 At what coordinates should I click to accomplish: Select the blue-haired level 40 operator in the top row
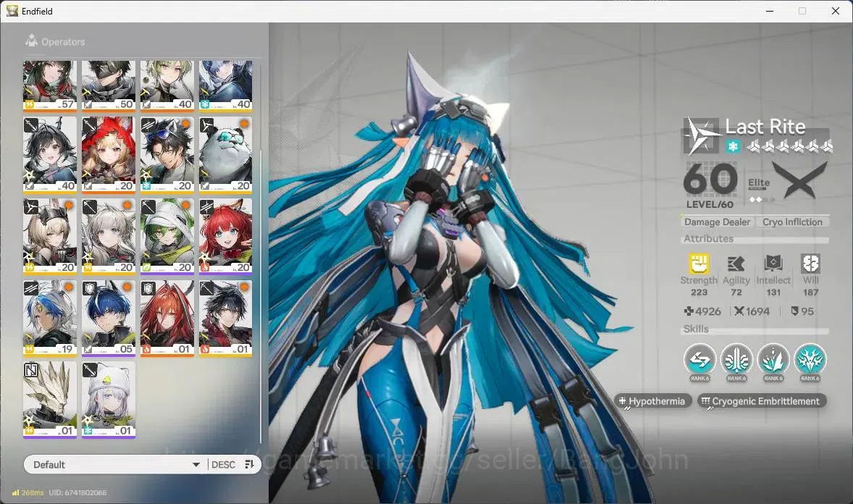[225, 85]
